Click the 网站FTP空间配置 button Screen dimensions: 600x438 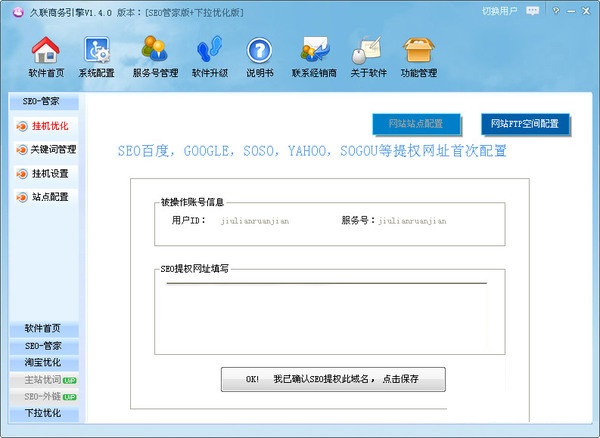525,124
